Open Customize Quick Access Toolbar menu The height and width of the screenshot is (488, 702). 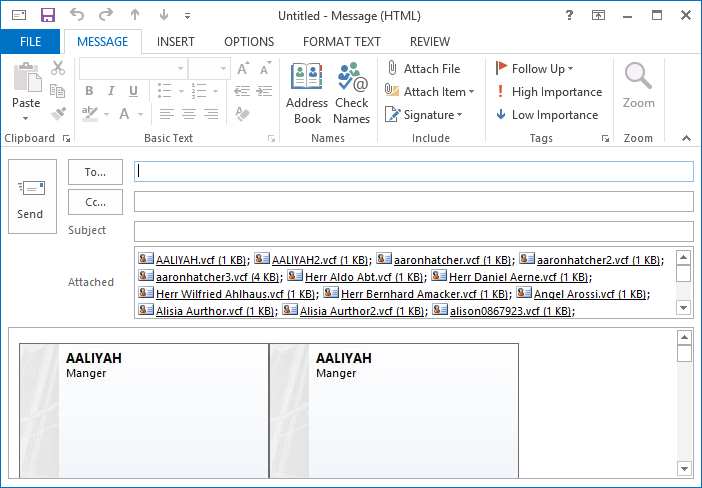point(187,16)
